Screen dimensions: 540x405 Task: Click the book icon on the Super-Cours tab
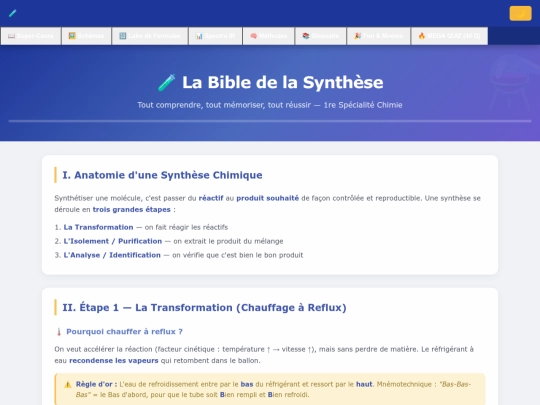(11, 36)
